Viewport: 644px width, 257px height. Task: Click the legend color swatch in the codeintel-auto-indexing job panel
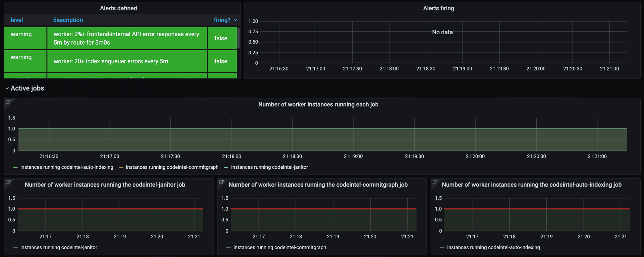pos(442,248)
